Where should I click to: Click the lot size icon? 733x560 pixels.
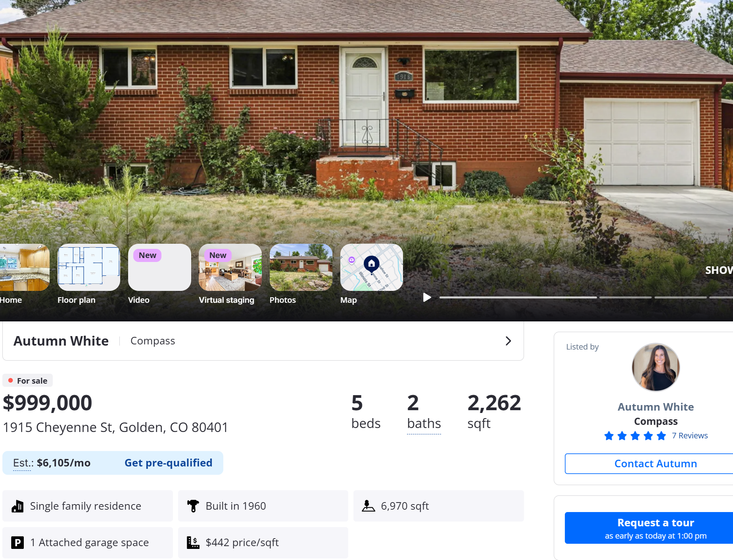point(368,506)
